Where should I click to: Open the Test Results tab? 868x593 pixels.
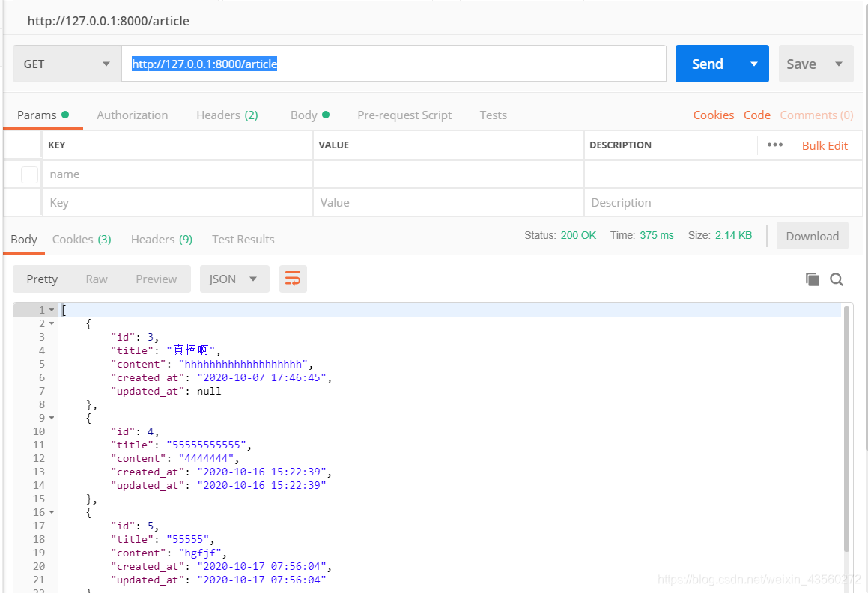(x=243, y=239)
